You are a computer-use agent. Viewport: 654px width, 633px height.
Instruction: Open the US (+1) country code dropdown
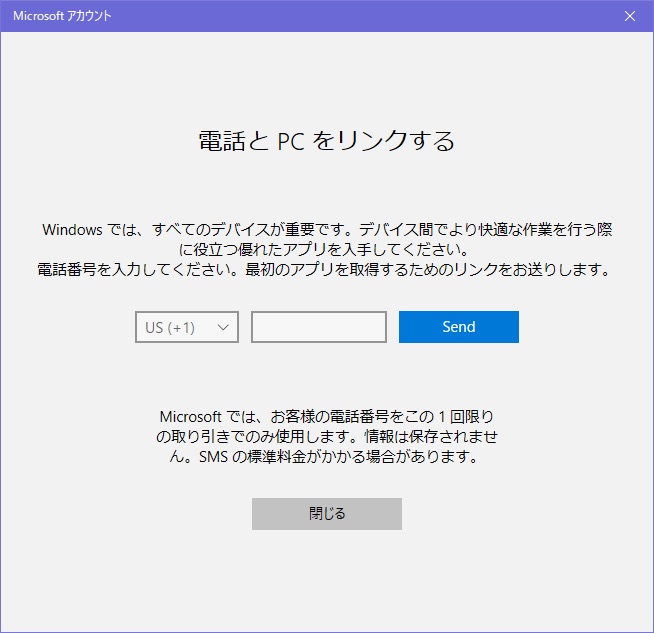click(187, 327)
